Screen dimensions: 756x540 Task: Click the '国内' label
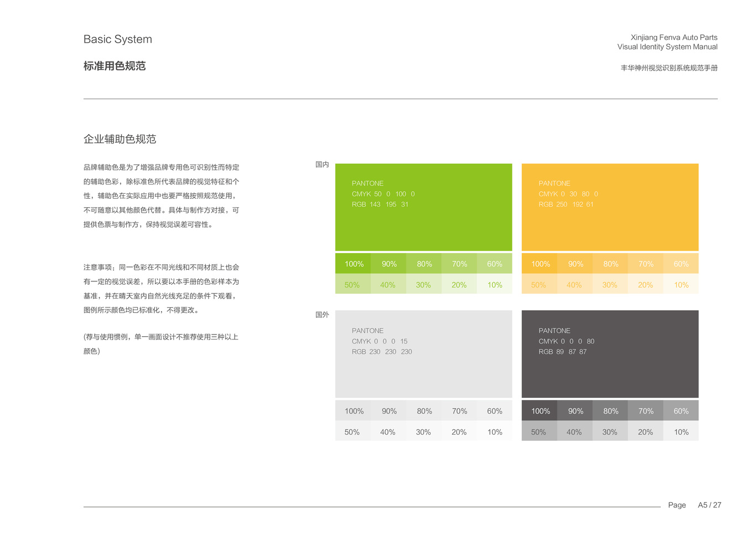(x=322, y=164)
